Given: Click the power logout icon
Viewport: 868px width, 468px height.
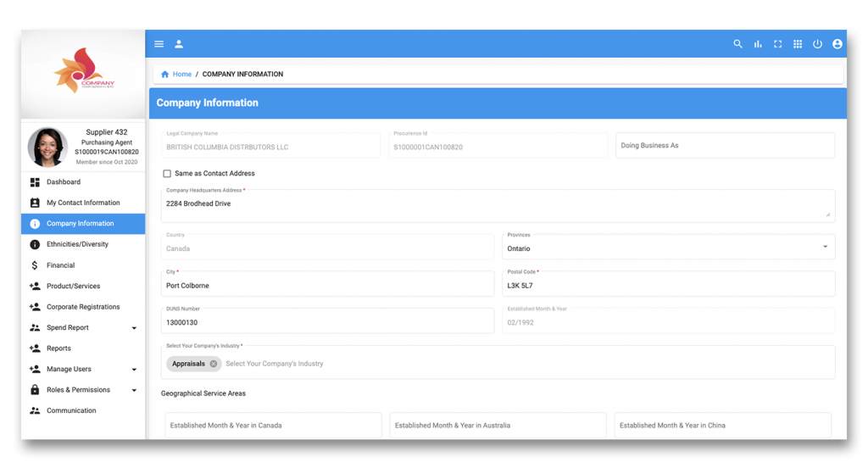Looking at the screenshot, I should [x=817, y=44].
